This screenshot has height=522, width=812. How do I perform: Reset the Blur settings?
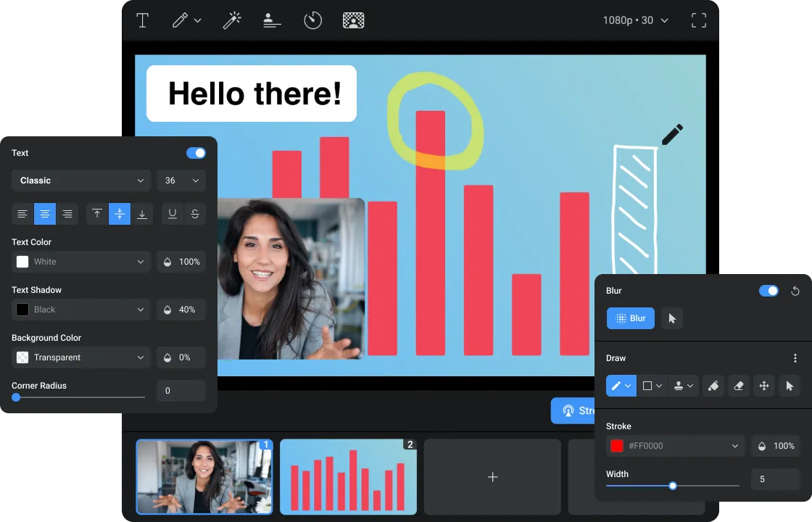(x=795, y=291)
